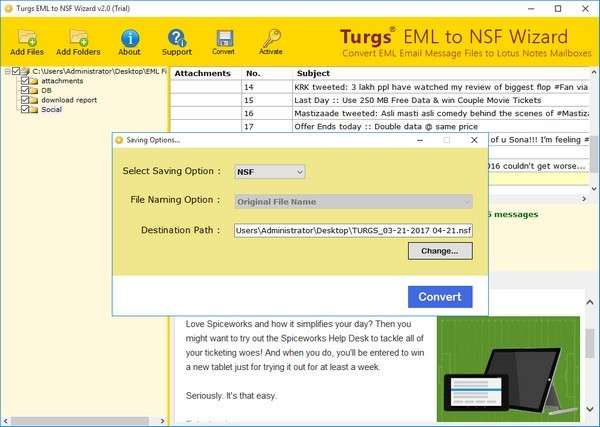Sort by the Attachments column header

click(x=205, y=73)
